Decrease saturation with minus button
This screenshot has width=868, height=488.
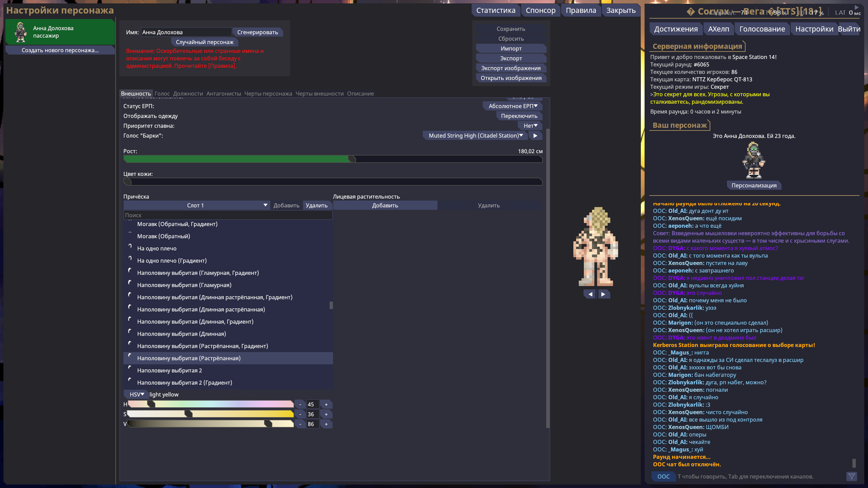[300, 414]
